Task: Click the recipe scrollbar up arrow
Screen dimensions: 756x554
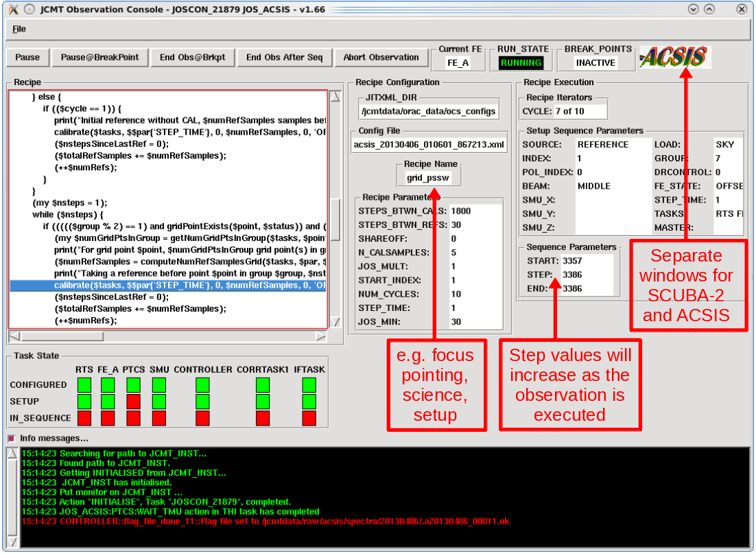Action: 335,97
